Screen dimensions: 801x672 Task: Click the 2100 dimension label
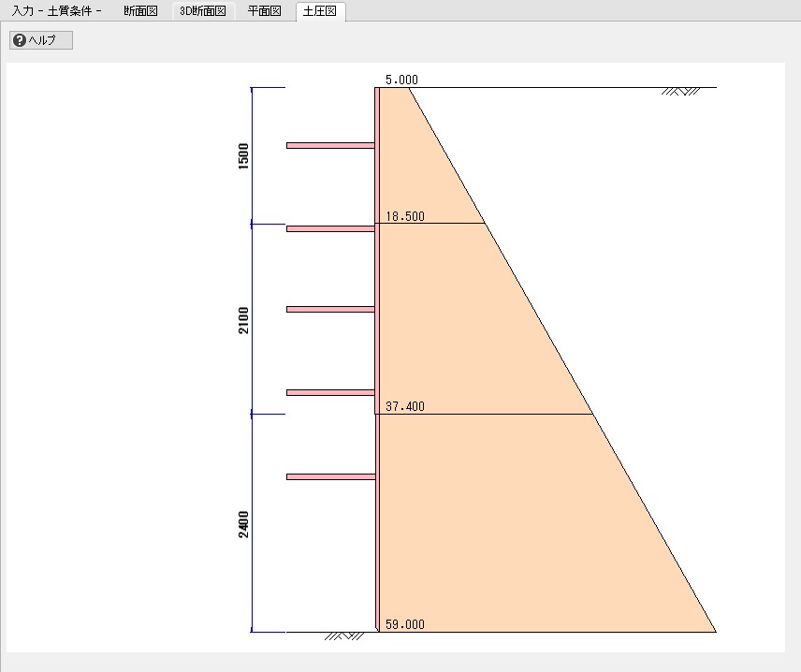pyautogui.click(x=243, y=320)
